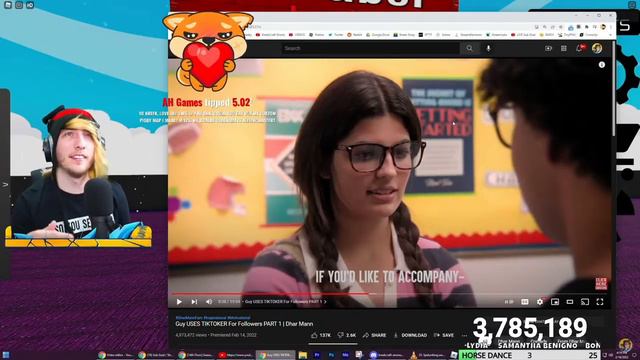Switch to second Chrome taskbar window

[155, 355]
